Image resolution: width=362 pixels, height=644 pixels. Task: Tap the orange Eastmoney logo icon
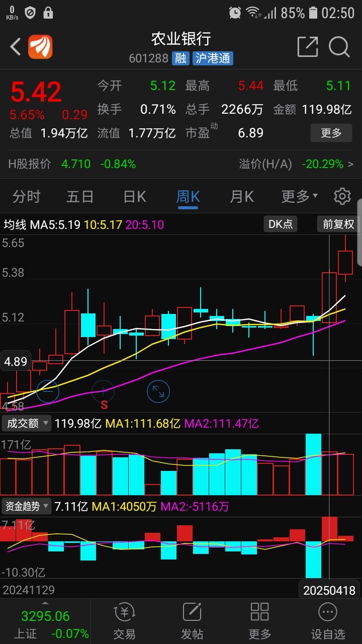[x=40, y=47]
